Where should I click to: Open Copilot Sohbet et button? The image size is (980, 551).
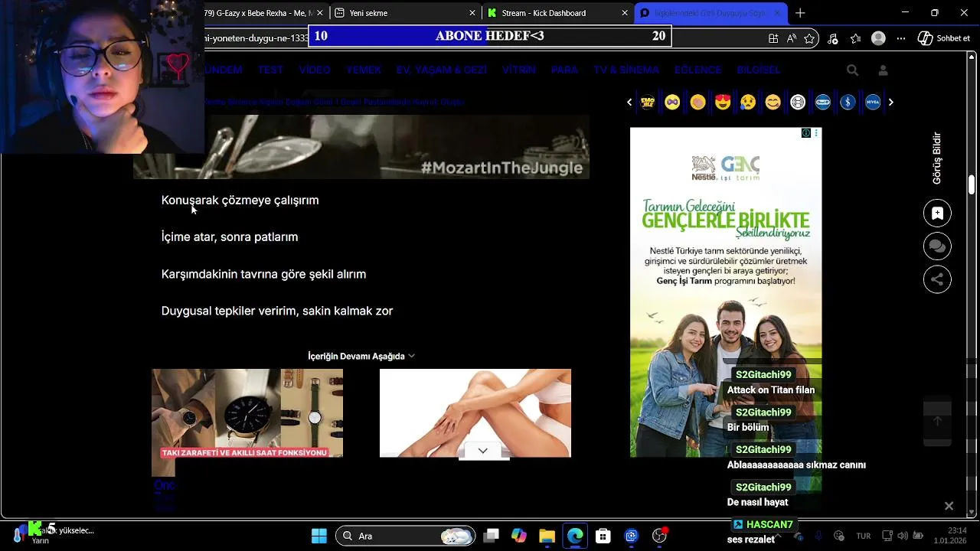click(944, 38)
